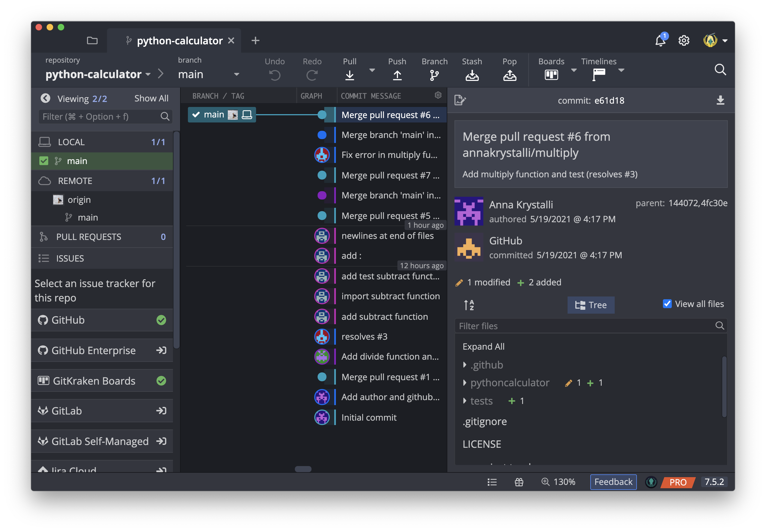766x532 pixels.
Task: Open the Timelines dropdown arrow
Action: click(621, 70)
